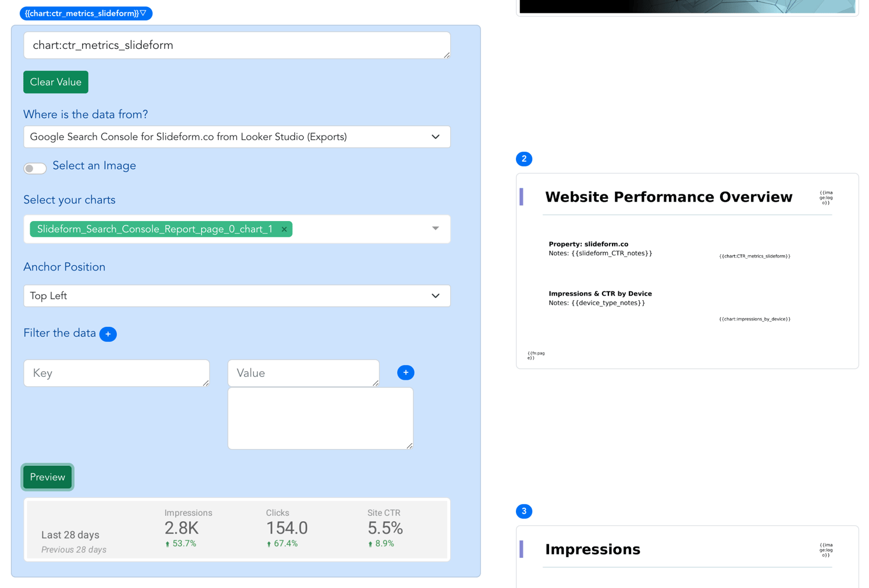The height and width of the screenshot is (588, 869).
Task: Select the Website Performance Overview slide thumbnail
Action: click(x=687, y=271)
